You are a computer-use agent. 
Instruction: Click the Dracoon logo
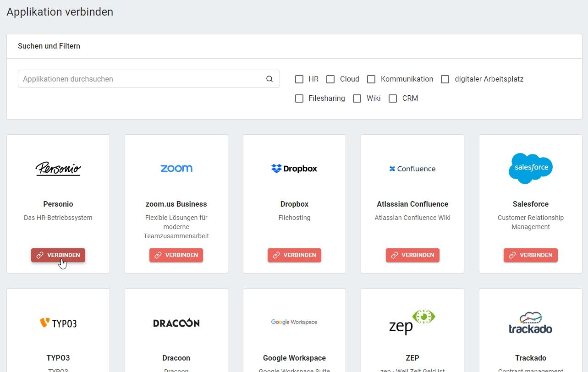pyautogui.click(x=176, y=323)
